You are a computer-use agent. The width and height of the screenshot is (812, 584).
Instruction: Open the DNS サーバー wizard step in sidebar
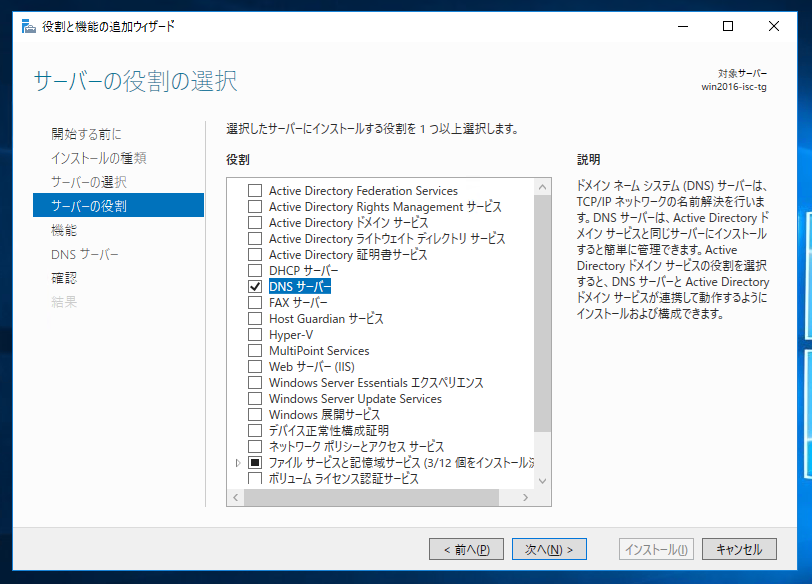tap(84, 254)
